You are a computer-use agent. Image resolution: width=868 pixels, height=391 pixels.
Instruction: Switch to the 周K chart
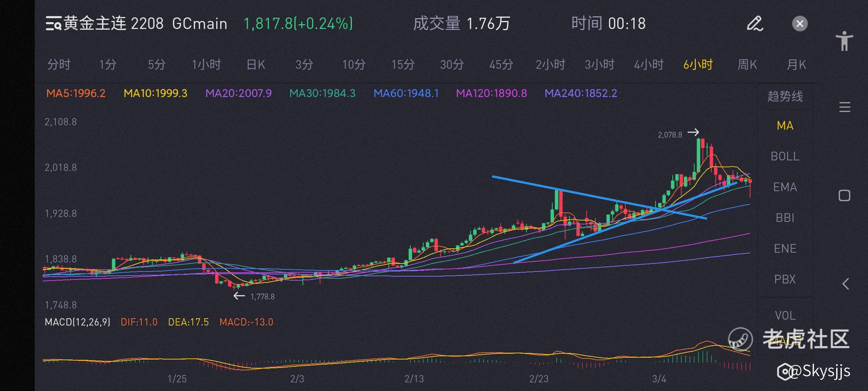(x=747, y=65)
